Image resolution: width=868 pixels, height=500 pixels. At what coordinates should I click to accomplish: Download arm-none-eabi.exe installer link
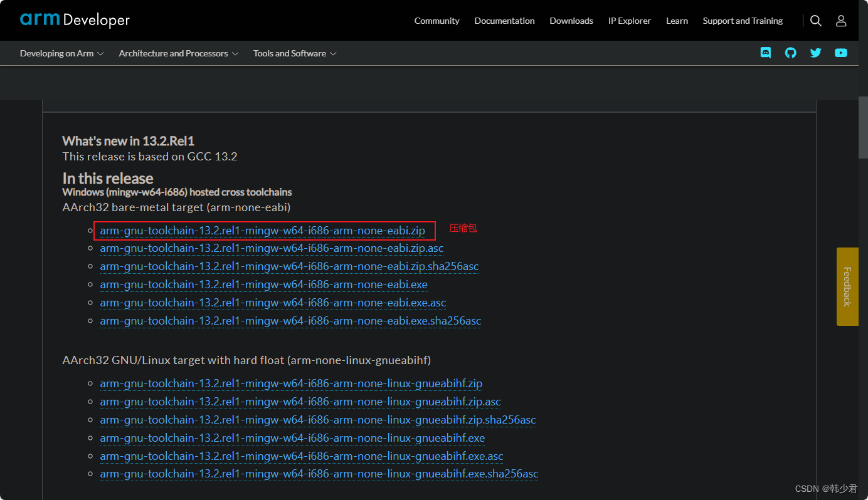[x=263, y=284]
